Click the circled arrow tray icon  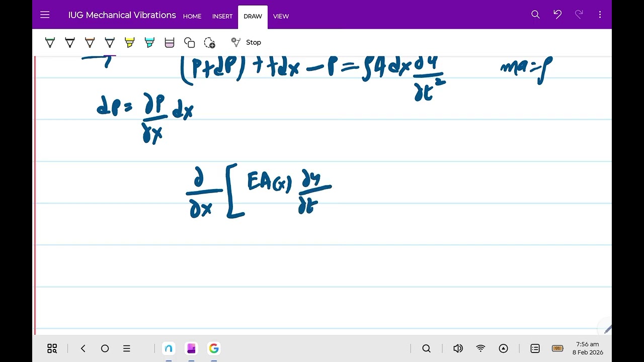click(504, 348)
